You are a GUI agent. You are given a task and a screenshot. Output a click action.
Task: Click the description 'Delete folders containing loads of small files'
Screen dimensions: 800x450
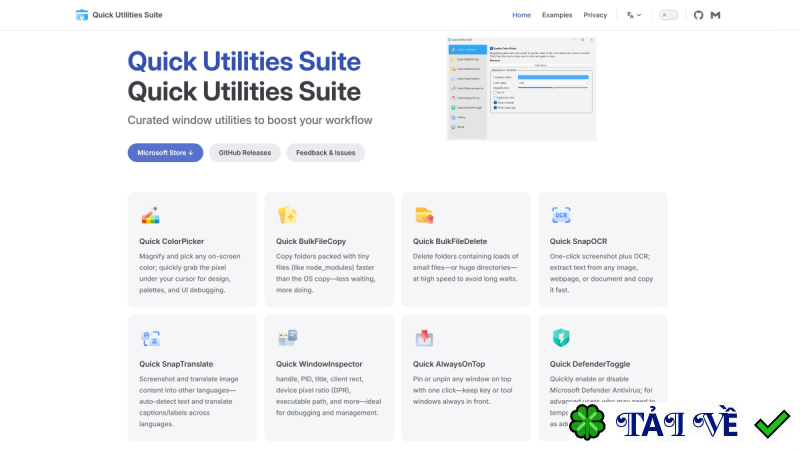[465, 267]
